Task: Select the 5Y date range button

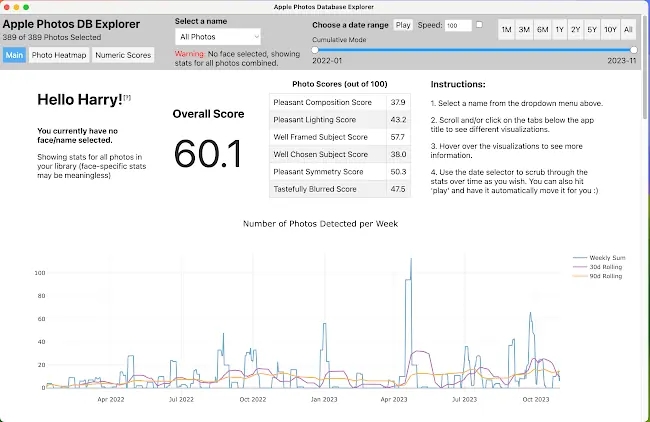Action: pyautogui.click(x=592, y=30)
